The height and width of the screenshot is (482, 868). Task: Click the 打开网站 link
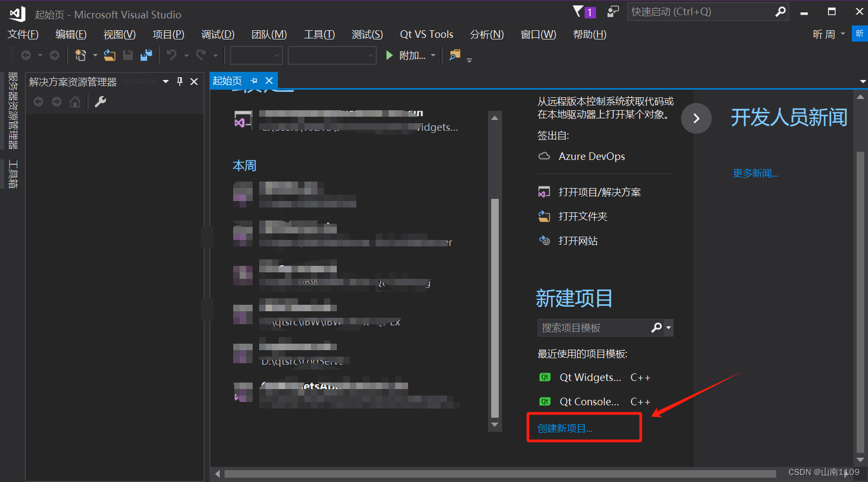point(578,240)
